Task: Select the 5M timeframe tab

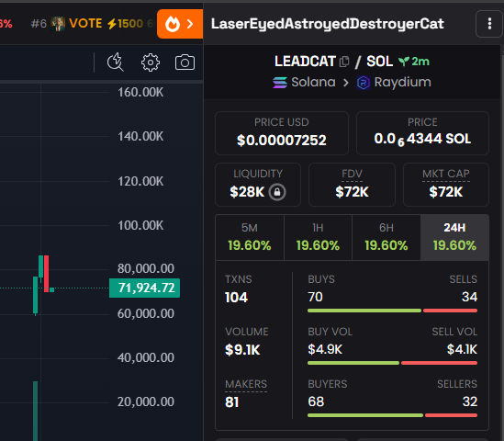Action: (250, 237)
